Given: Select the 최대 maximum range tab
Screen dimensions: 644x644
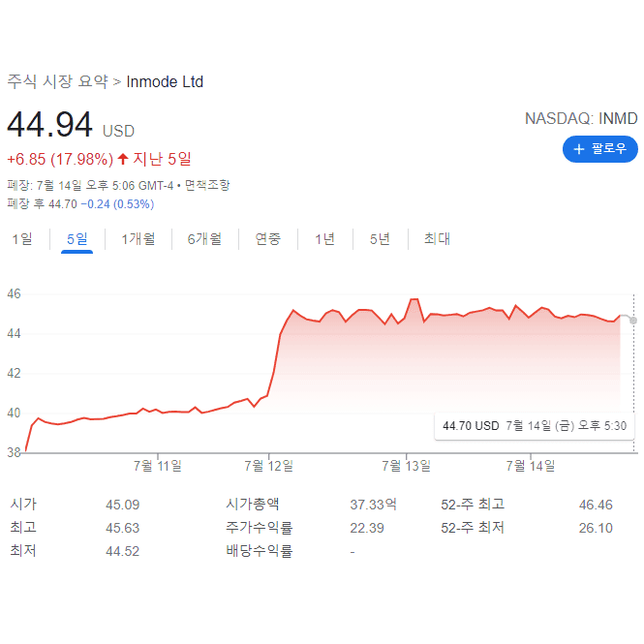Looking at the screenshot, I should click(437, 238).
